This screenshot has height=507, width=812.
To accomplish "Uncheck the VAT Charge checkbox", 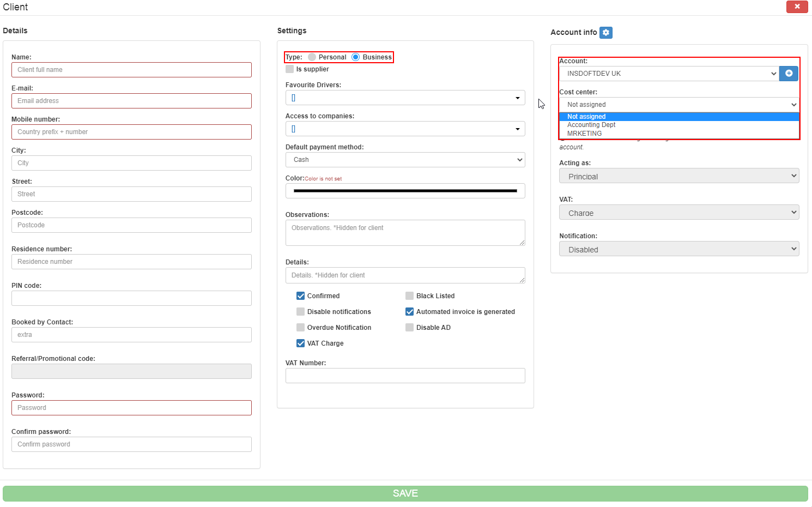I will [x=300, y=343].
